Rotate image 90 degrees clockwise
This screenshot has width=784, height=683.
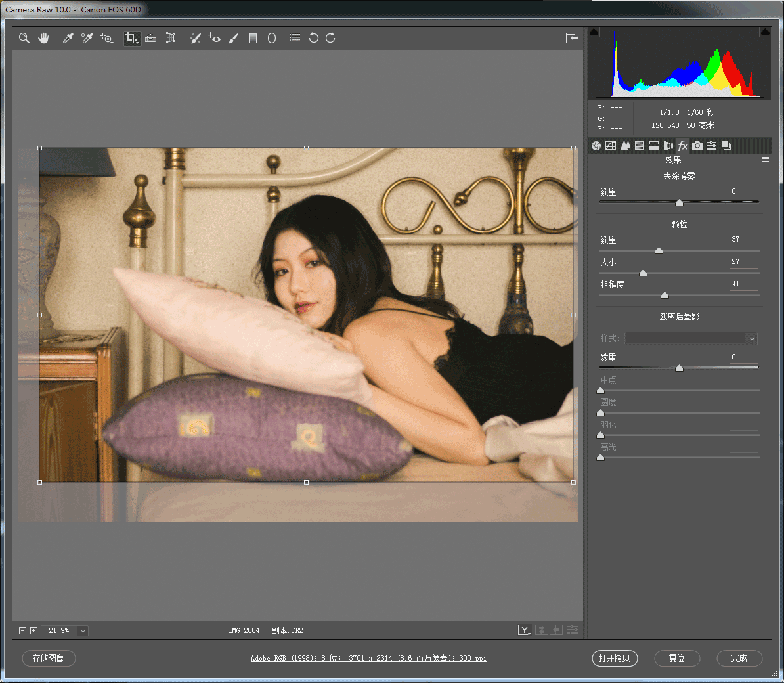click(x=330, y=38)
